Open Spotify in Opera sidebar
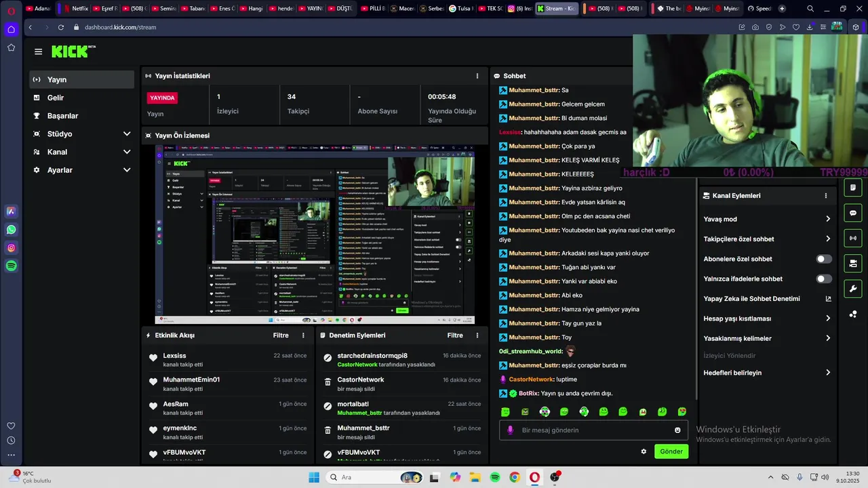The image size is (868, 488). 11,266
